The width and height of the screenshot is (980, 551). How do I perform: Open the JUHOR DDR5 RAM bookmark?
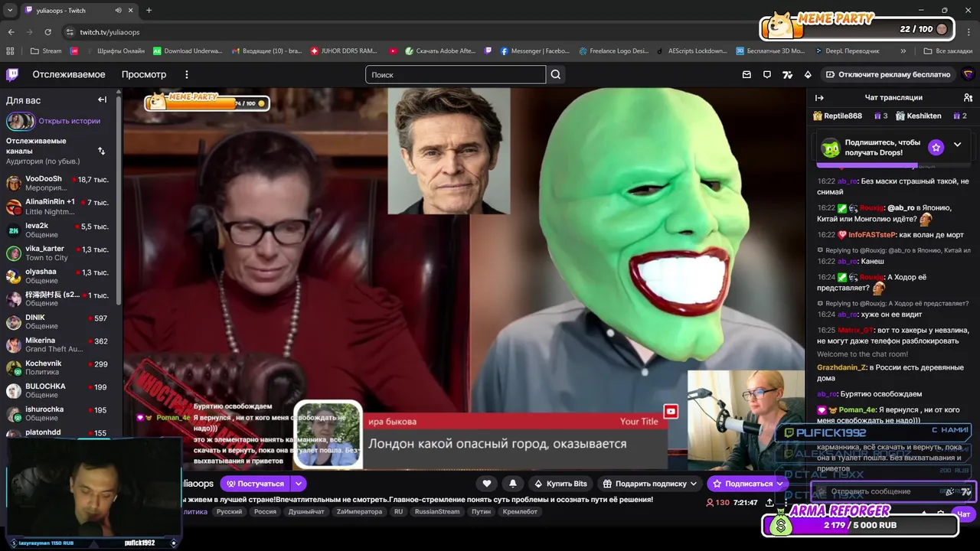tap(344, 51)
